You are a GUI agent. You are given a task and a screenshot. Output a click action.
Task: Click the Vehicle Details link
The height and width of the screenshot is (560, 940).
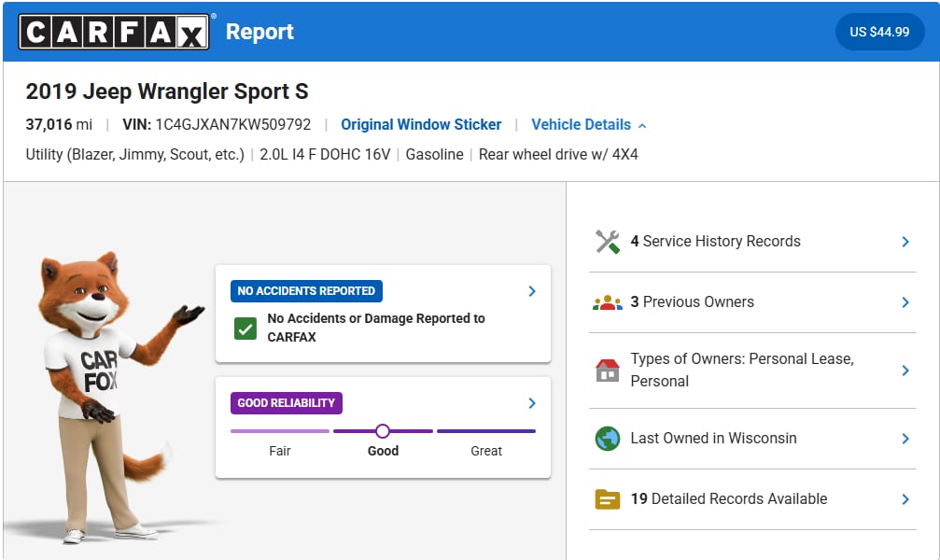coord(581,124)
